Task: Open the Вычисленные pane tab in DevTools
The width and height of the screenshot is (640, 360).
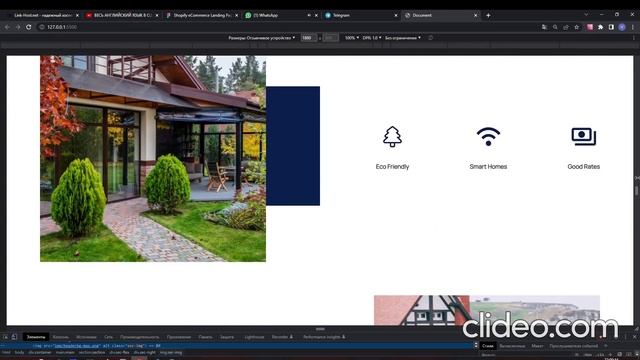Action: [512, 346]
